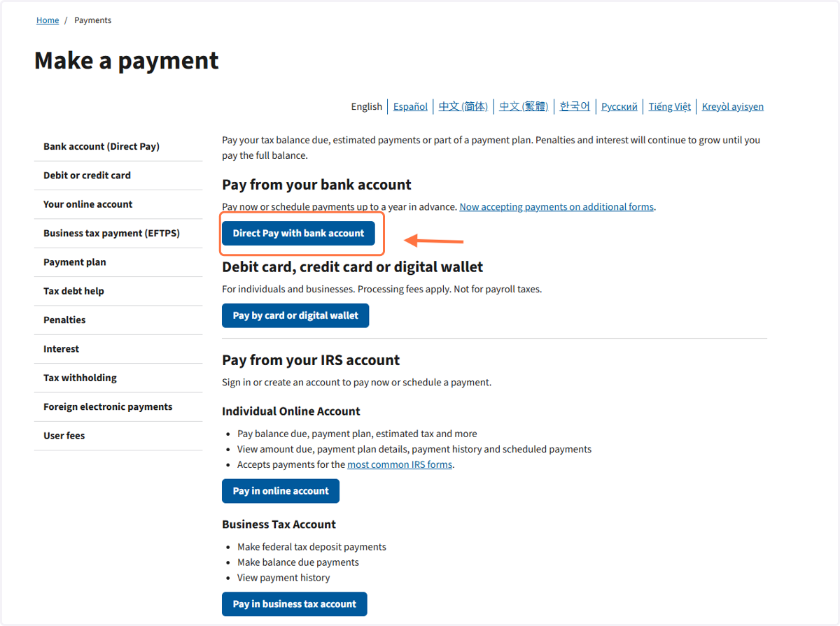Click 'For individuals and businesses' fee notice

(x=382, y=289)
